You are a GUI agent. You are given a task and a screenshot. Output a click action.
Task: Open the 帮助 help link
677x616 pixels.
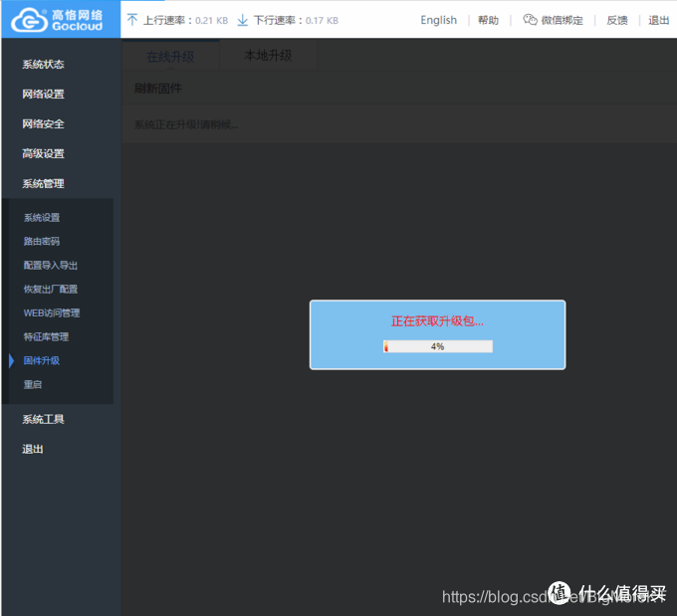488,20
